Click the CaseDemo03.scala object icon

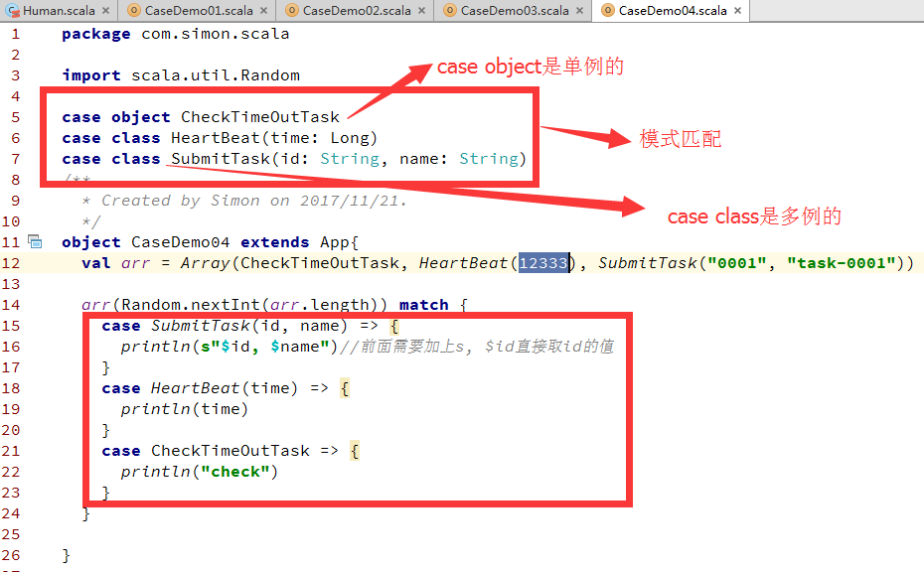[450, 10]
